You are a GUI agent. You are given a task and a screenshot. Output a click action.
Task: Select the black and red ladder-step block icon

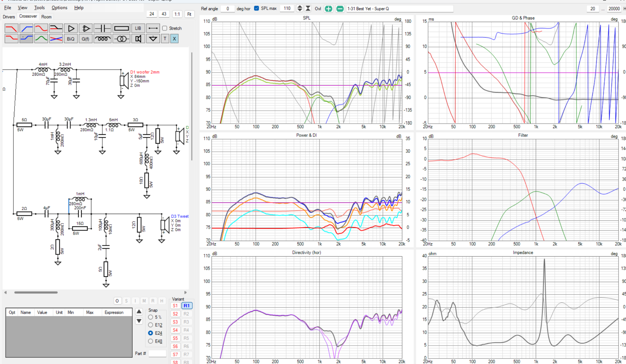[56, 28]
